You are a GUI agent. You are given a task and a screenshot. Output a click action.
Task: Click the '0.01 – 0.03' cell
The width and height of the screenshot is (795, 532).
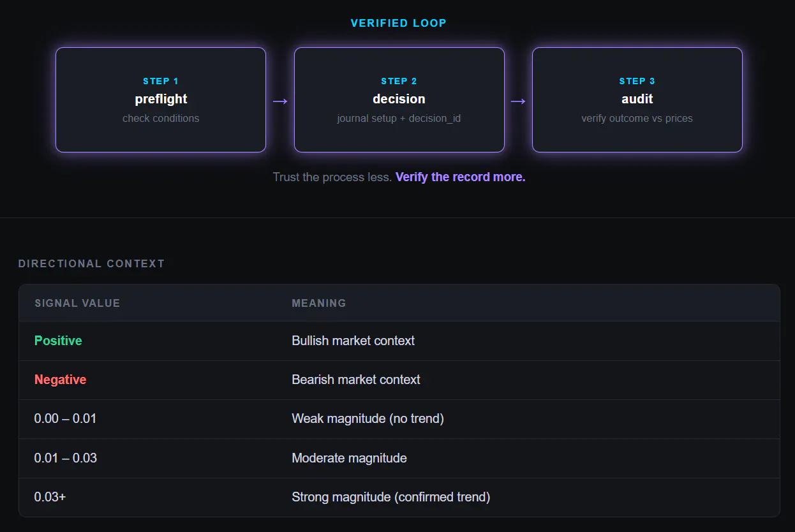coord(66,458)
